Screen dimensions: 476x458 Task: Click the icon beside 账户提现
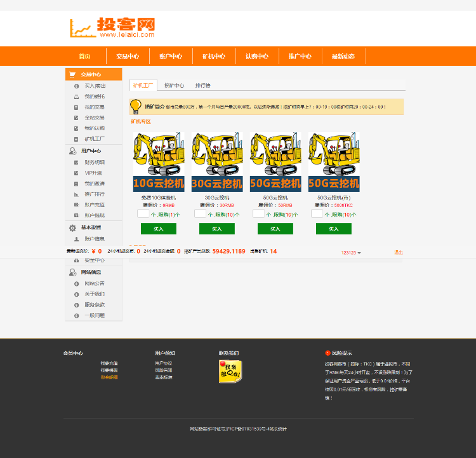tap(77, 215)
